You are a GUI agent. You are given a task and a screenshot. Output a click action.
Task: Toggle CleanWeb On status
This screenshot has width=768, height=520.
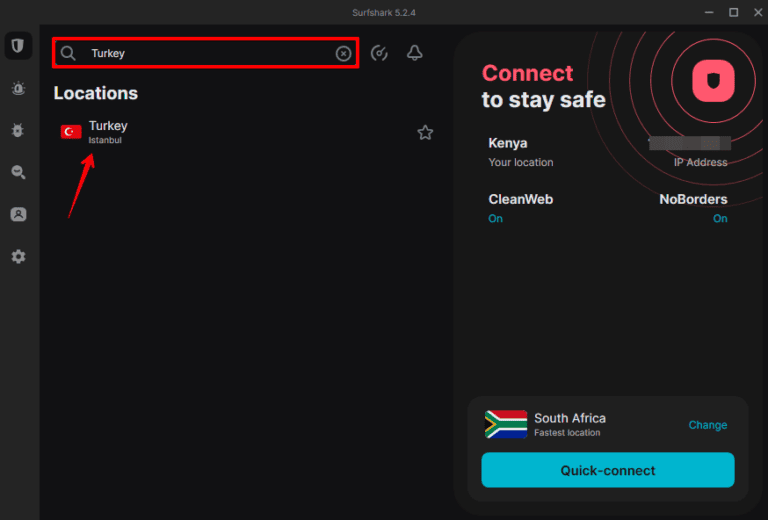[x=496, y=218]
